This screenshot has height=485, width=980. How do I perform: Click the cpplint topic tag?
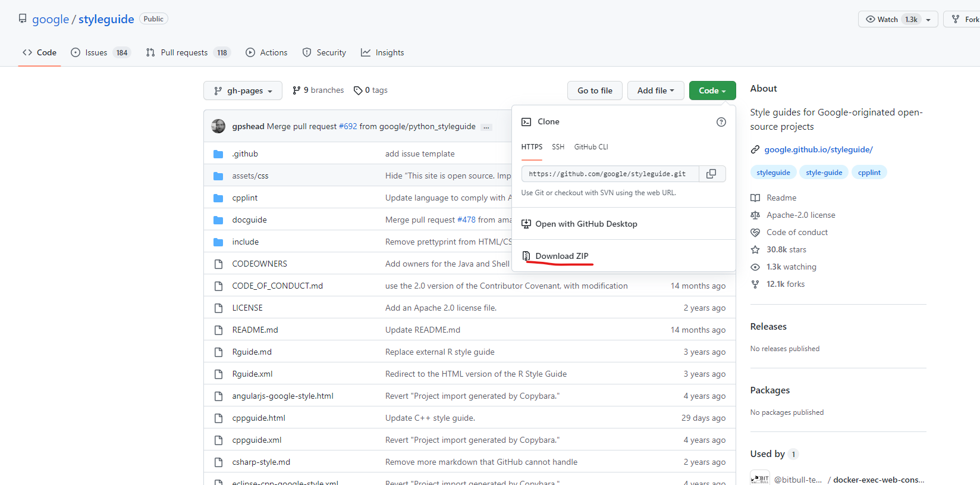tap(869, 173)
